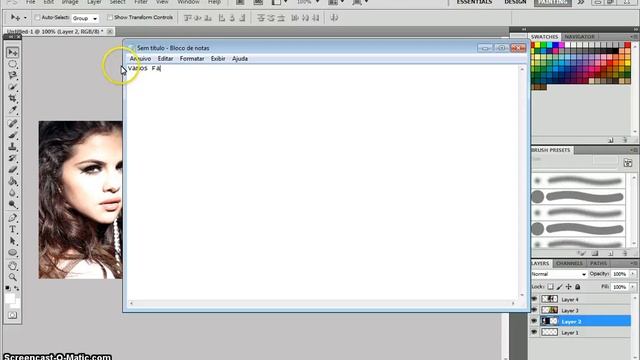Switch to the Navigator tab
Viewport: 640px width, 360px height.
(580, 37)
